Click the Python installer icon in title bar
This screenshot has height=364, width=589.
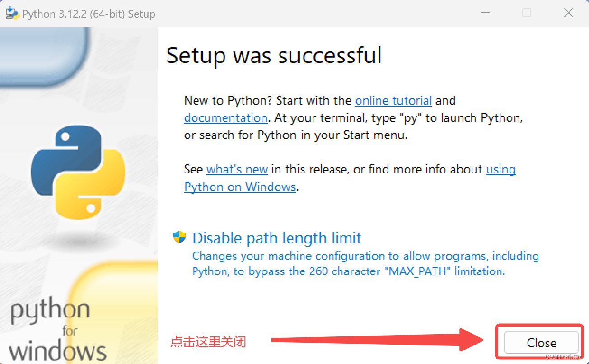point(12,13)
